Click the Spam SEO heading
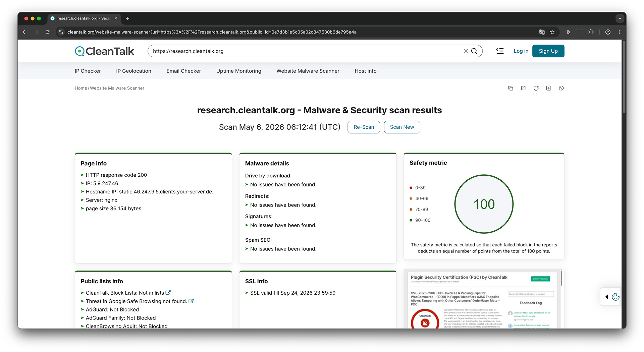The height and width of the screenshot is (352, 644). pos(259,240)
